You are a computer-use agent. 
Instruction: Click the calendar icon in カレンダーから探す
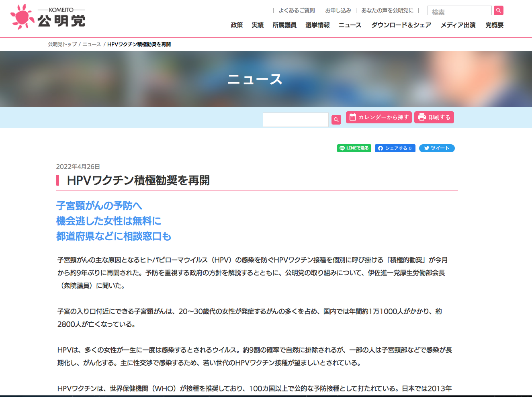pos(353,117)
